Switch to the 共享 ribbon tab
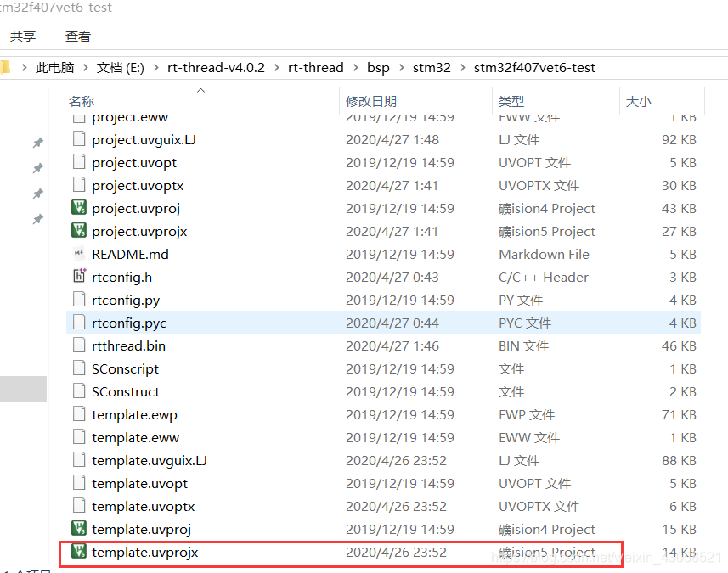This screenshot has height=573, width=728. (x=23, y=36)
